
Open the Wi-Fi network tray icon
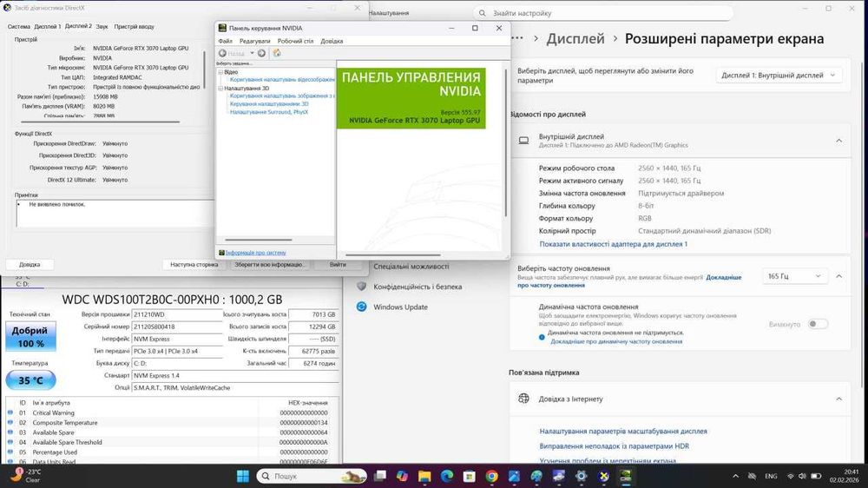(x=790, y=476)
